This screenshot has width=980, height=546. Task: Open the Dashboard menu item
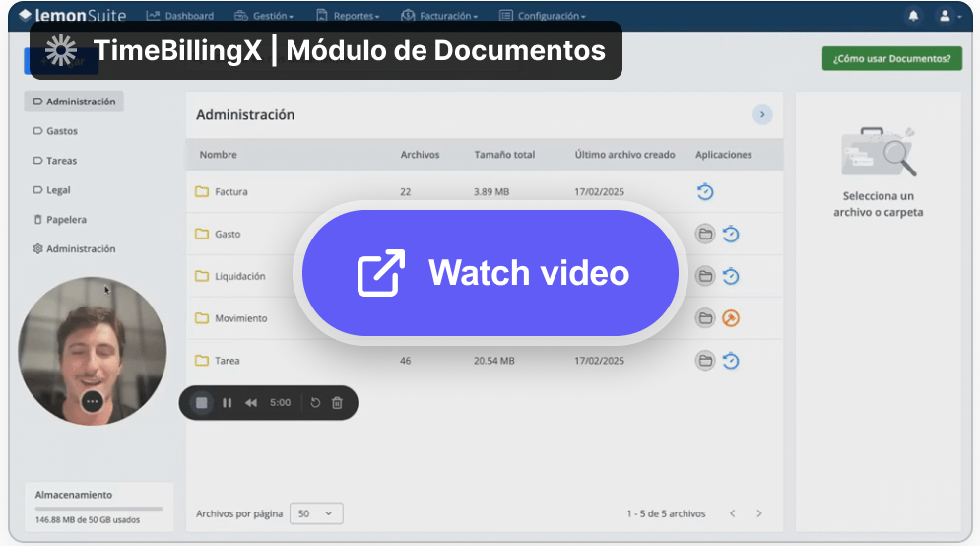180,16
